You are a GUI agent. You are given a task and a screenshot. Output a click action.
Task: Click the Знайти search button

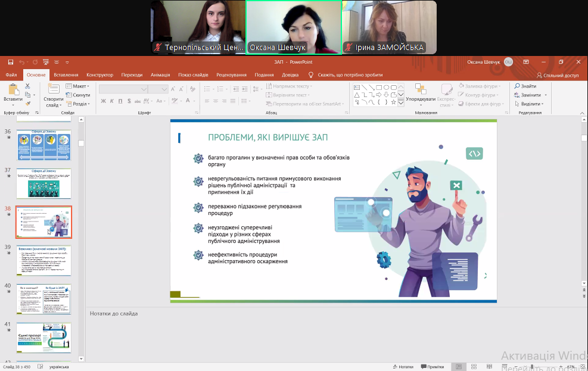(x=525, y=86)
